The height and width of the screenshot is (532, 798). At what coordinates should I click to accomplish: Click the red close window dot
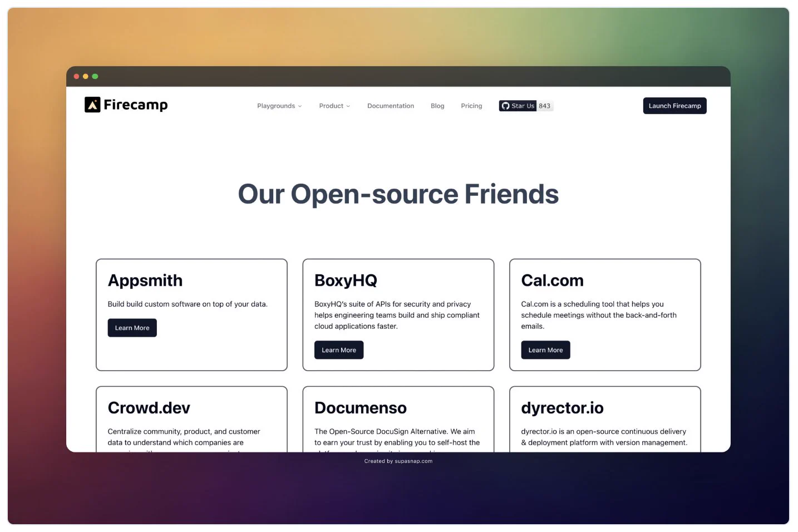click(x=76, y=76)
